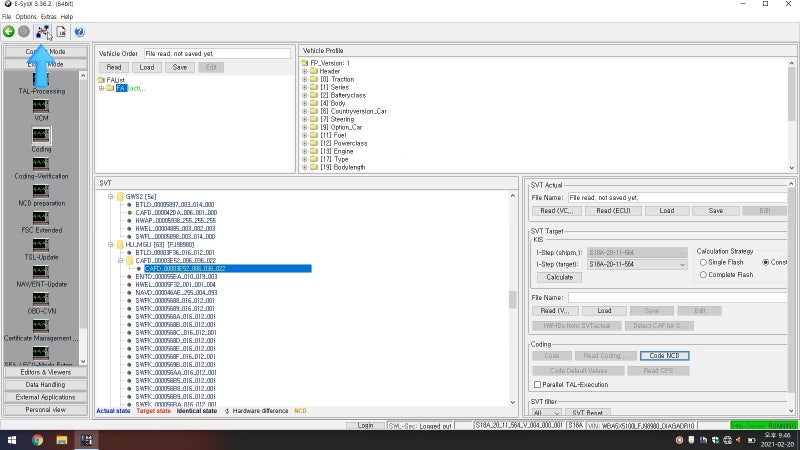The image size is (800, 450).
Task: Click the Calculate button
Action: tap(560, 278)
